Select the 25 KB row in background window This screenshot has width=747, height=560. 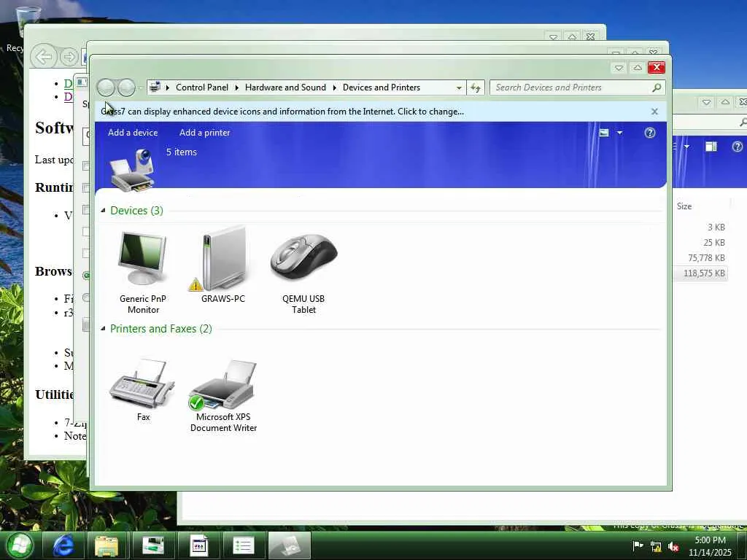[x=700, y=242]
